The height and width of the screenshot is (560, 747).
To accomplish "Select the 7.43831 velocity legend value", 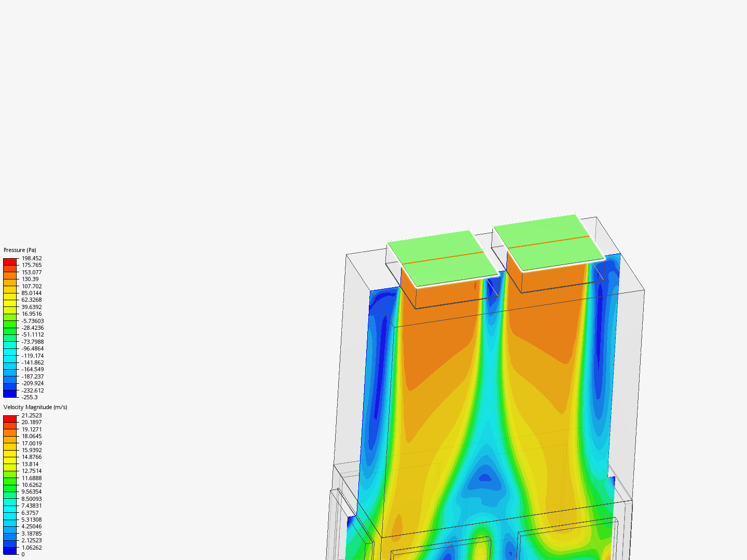I will click(x=32, y=506).
